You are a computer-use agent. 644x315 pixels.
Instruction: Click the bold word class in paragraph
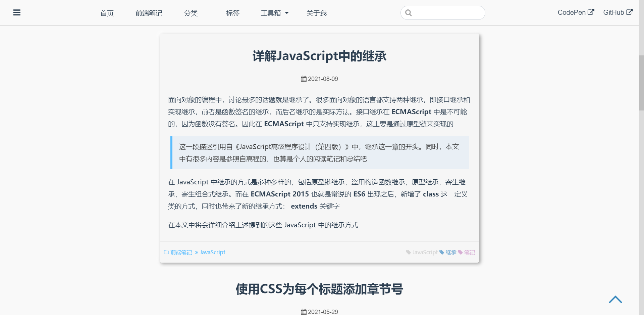pyautogui.click(x=431, y=194)
